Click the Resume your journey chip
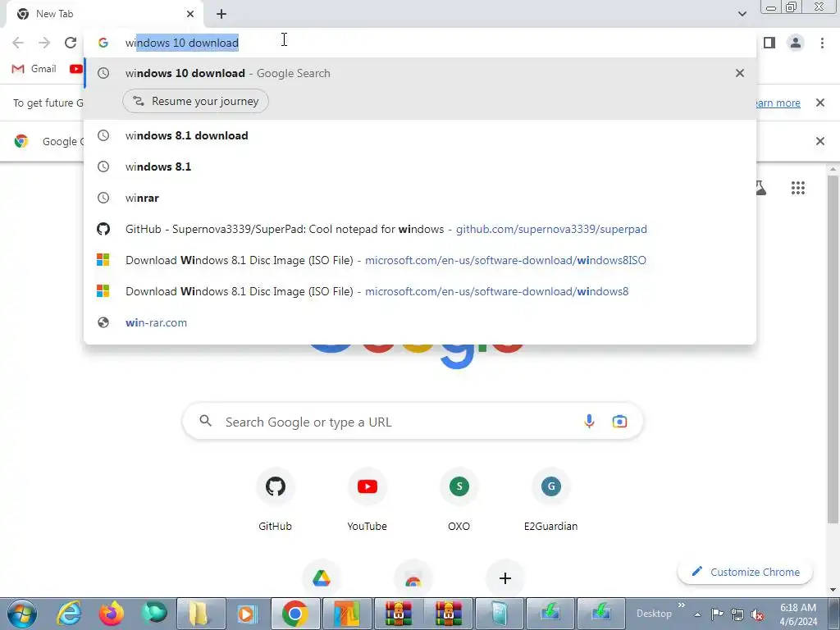 tap(195, 101)
